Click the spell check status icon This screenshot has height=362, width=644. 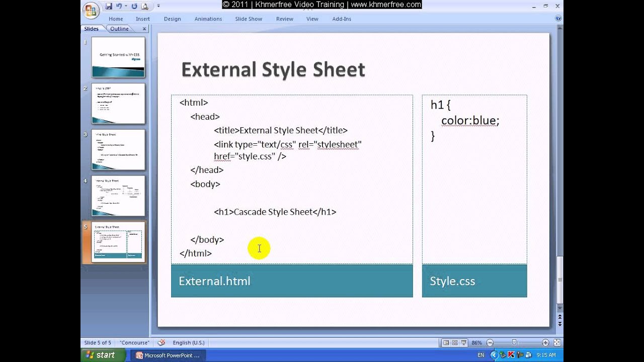click(x=162, y=343)
